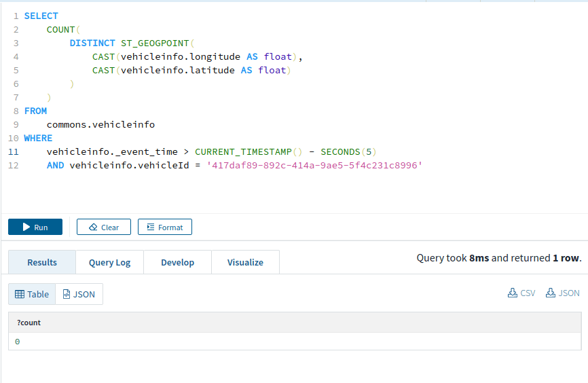Click line number 11 in the gutter
The height and width of the screenshot is (383, 588).
[14, 151]
